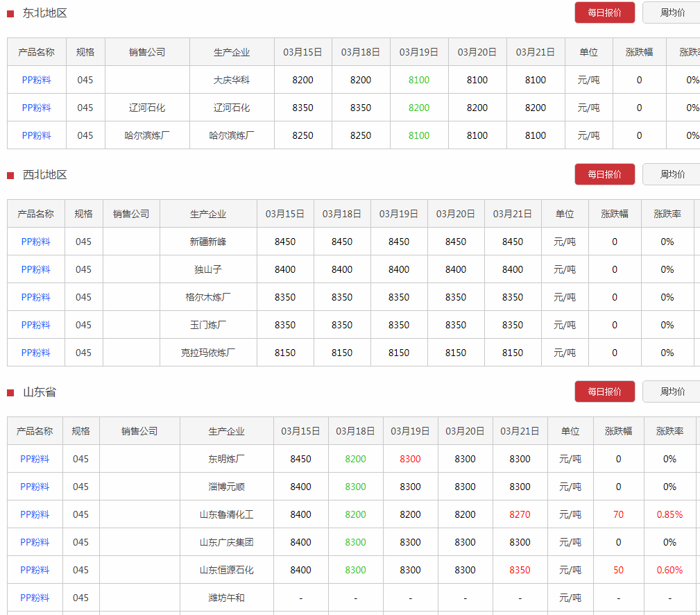Select producer name 山东鲁清化工

coord(226,514)
